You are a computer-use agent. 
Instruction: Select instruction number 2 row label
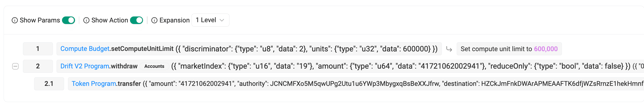(38, 66)
